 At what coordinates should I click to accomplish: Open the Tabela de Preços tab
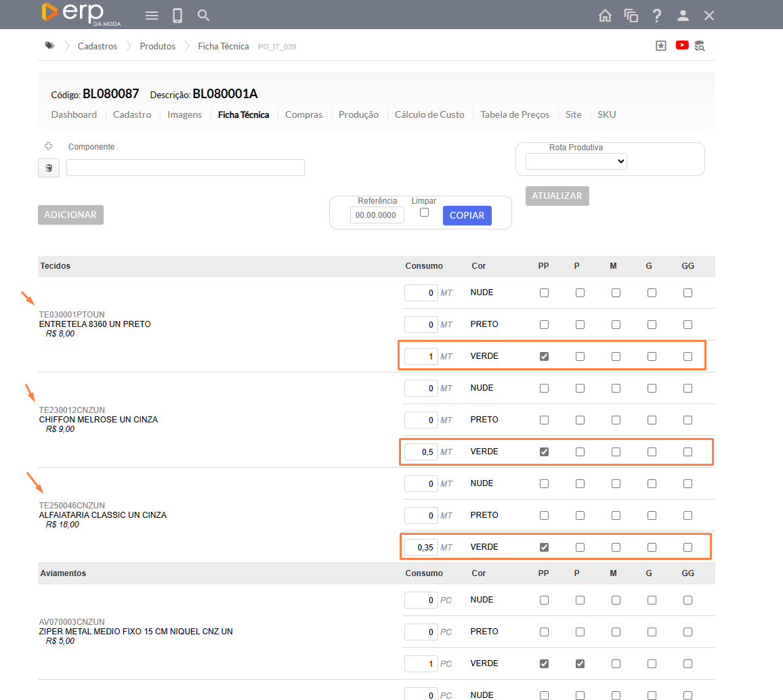point(515,114)
